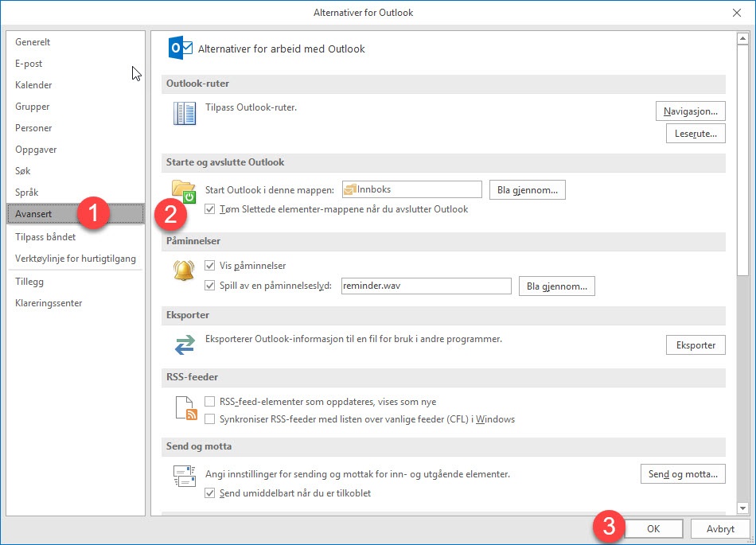This screenshot has height=545, width=756.
Task: Click the RSS feed document icon
Action: 185,407
